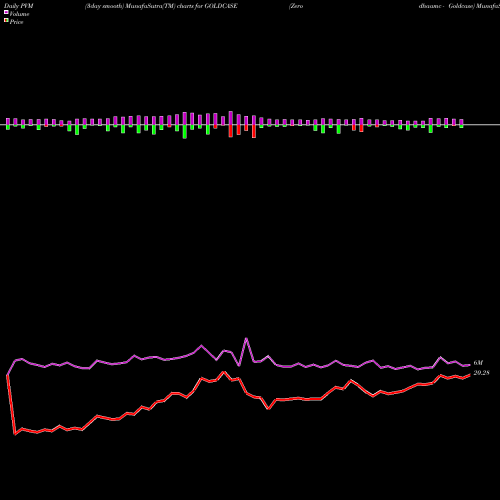Click the tallest magenta bar in histogram
The image size is (500, 500).
point(231,118)
